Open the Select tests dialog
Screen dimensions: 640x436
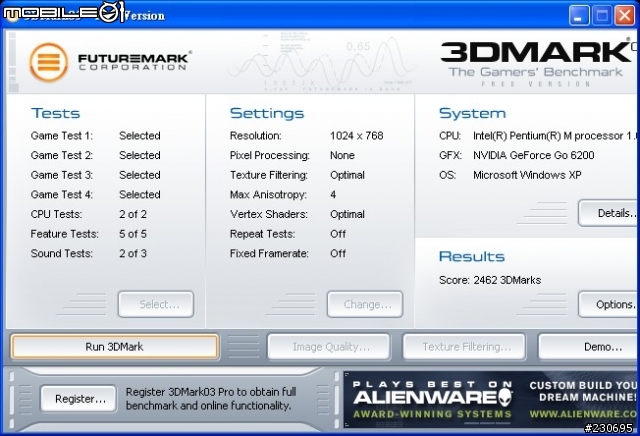click(156, 304)
